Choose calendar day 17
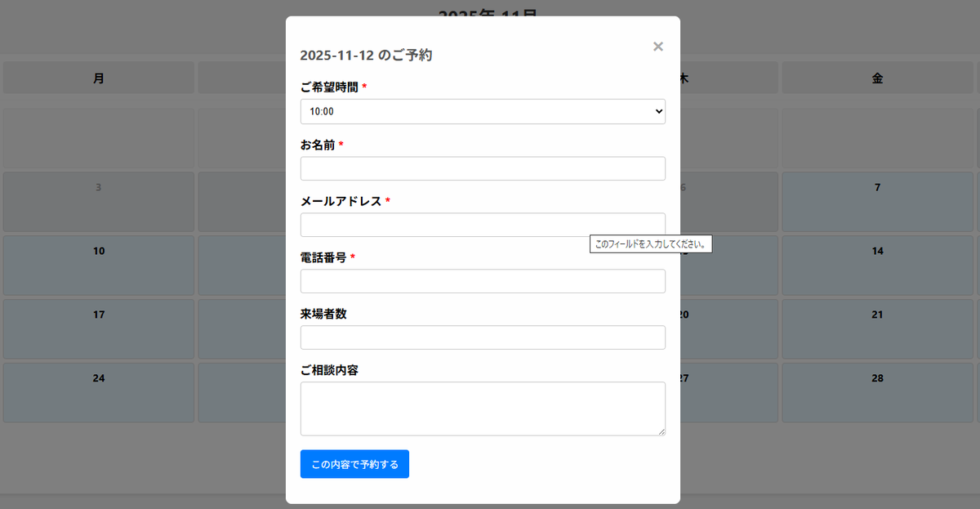The width and height of the screenshot is (980, 509). pos(99,328)
